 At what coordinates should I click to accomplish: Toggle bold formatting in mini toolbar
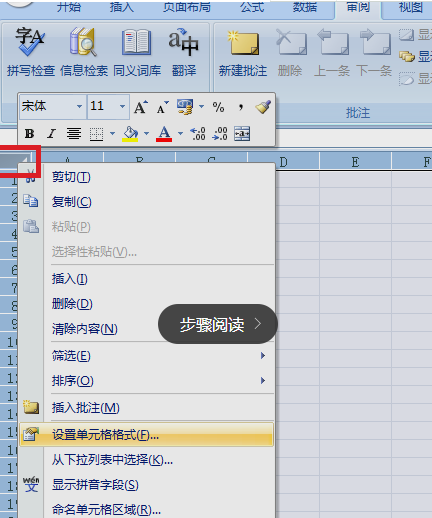(29, 134)
